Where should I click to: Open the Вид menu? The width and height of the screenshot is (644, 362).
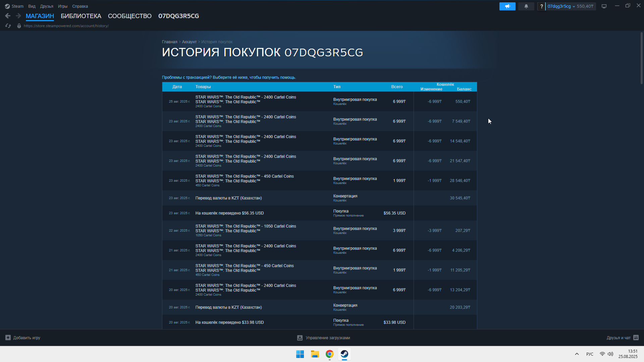[x=32, y=6]
